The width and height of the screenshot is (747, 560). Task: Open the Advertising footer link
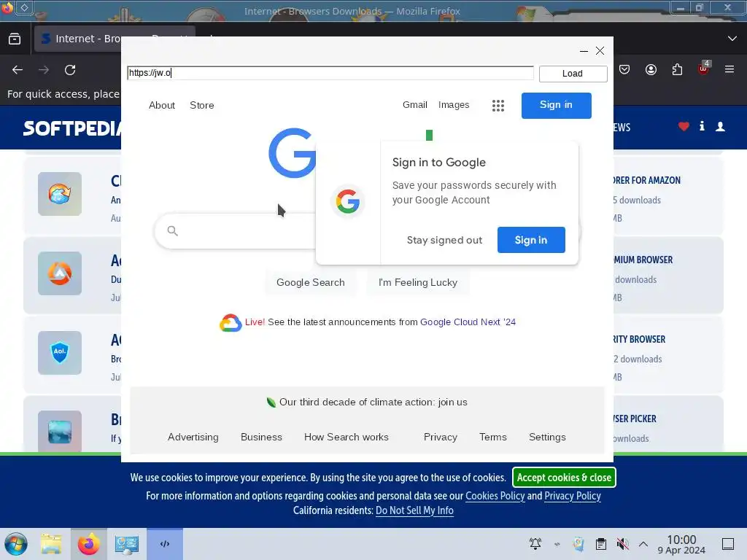coord(193,437)
